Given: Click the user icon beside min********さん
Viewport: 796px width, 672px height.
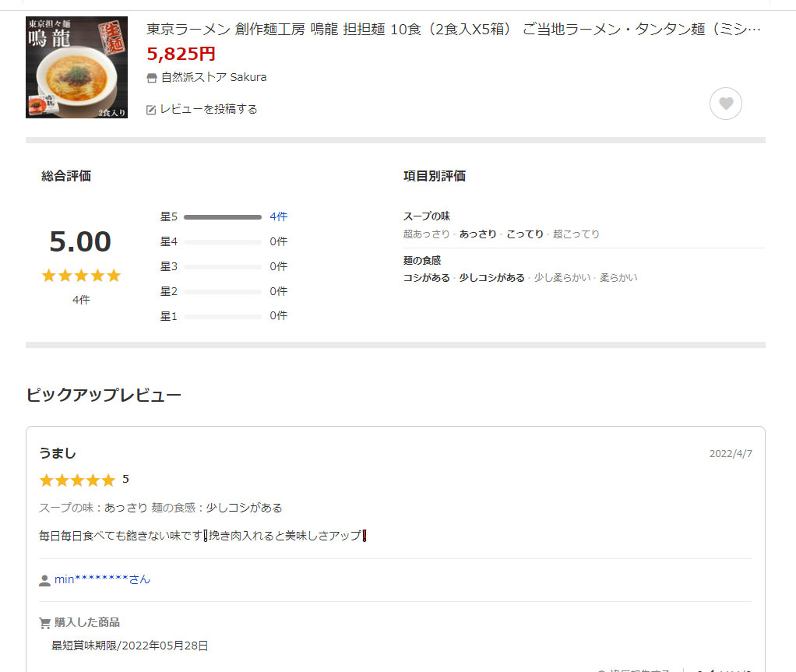Looking at the screenshot, I should (x=44, y=580).
